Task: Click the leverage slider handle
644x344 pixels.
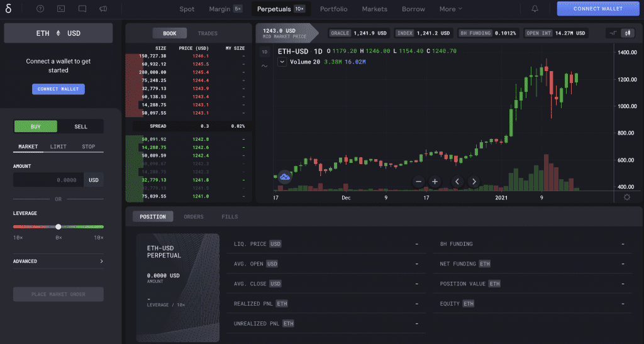Action: click(x=58, y=226)
